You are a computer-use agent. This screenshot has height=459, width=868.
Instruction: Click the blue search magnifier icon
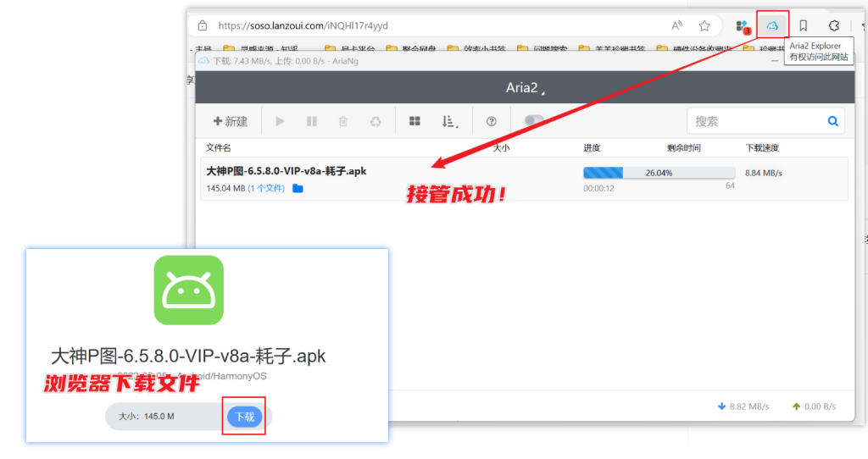pyautogui.click(x=832, y=121)
